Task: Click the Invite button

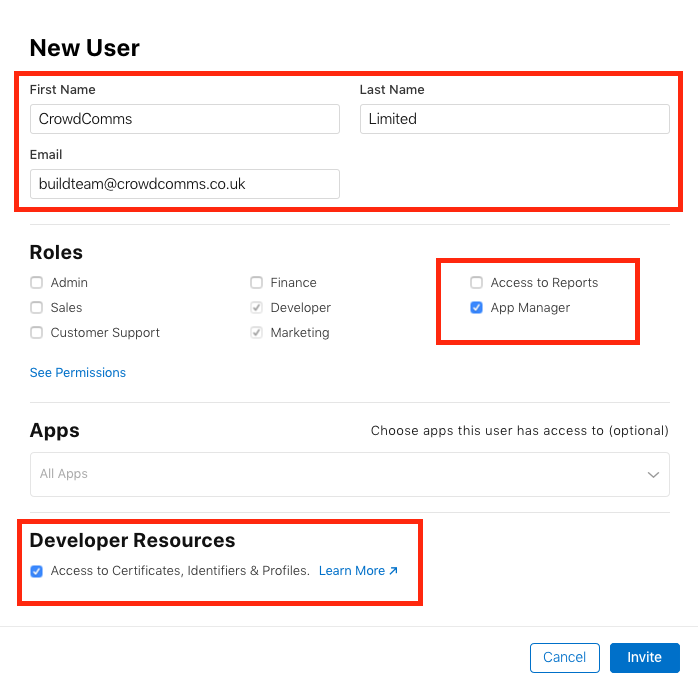Action: point(645,658)
